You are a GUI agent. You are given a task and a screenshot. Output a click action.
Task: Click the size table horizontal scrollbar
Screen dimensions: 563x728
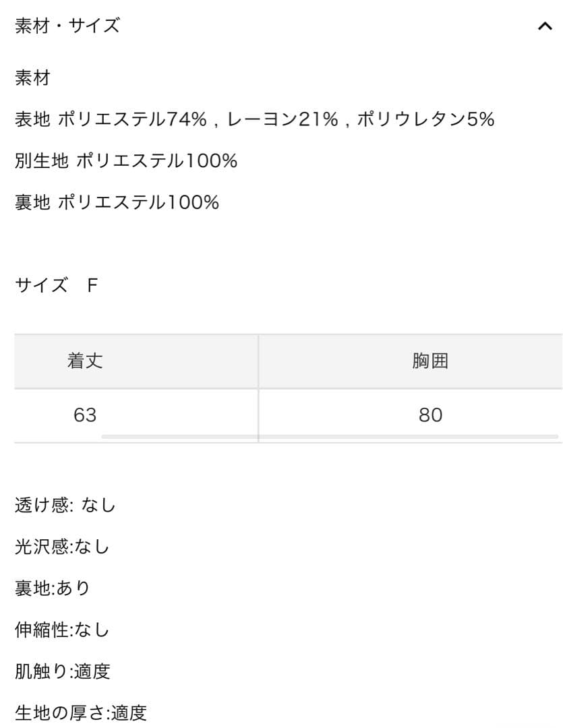[x=330, y=437]
